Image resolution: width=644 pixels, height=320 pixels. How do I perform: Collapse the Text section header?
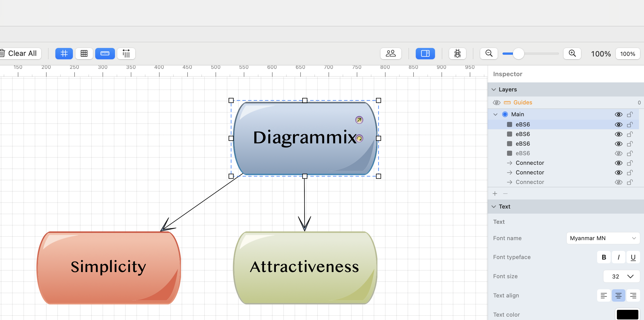click(494, 207)
